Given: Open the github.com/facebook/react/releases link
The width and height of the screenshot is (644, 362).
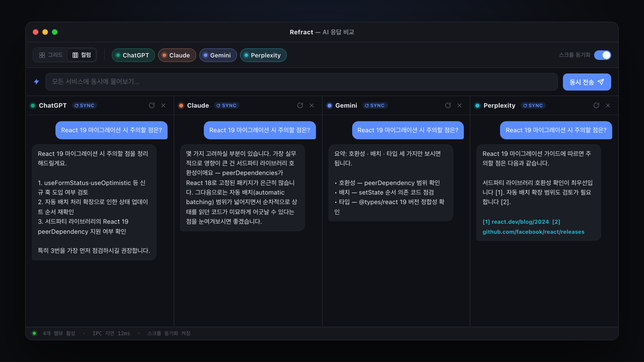Looking at the screenshot, I should (533, 232).
